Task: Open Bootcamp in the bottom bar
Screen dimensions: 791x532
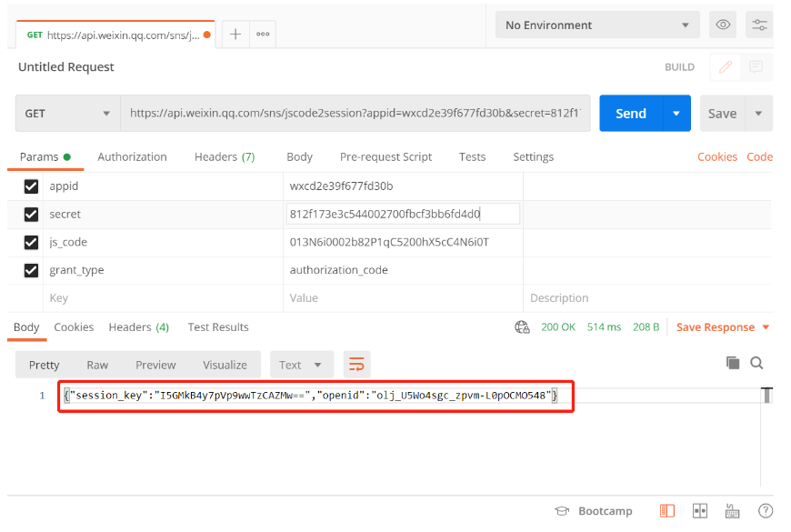Action: (x=594, y=511)
